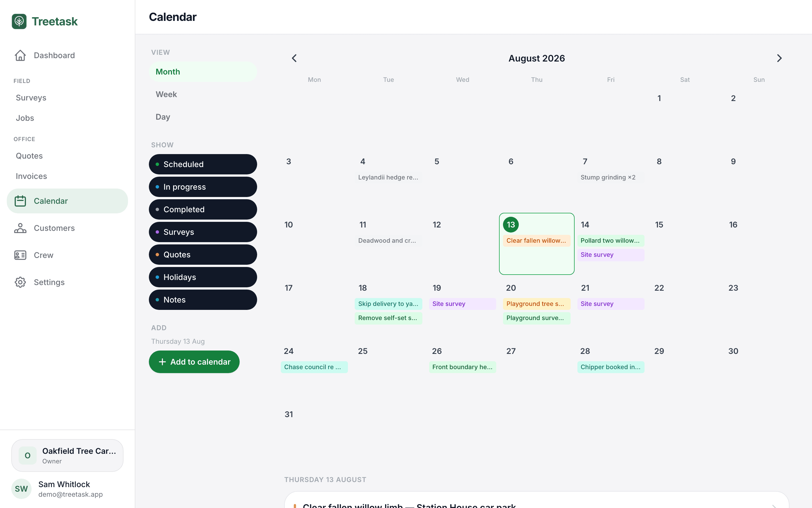The image size is (812, 508).
Task: Click the SW user avatar
Action: (21, 489)
